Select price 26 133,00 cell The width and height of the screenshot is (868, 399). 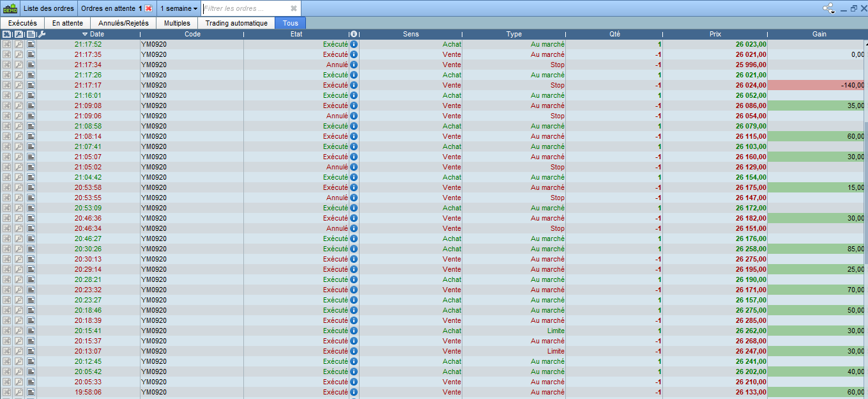click(715, 392)
